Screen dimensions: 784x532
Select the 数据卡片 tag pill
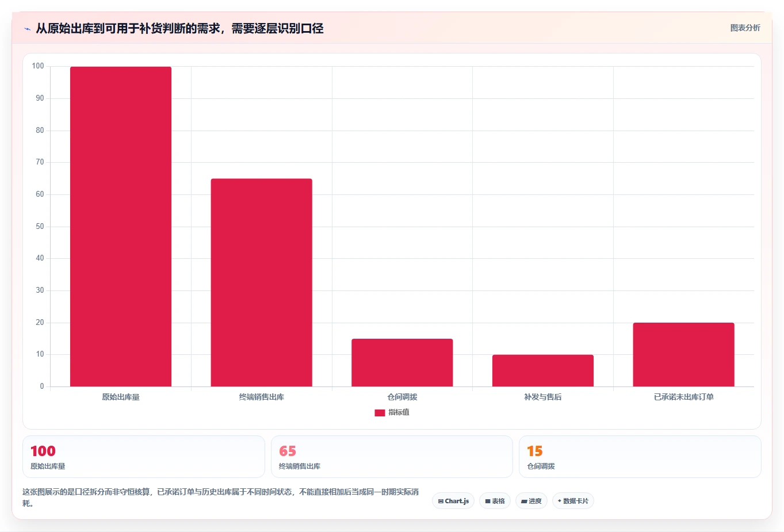573,501
